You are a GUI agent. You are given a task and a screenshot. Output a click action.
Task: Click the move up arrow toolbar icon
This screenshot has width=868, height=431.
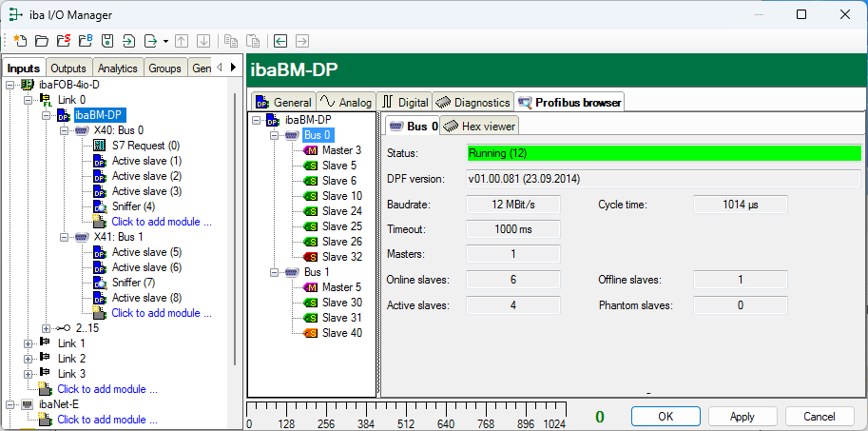point(182,41)
